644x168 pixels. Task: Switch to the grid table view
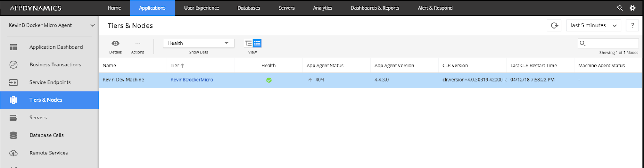257,43
